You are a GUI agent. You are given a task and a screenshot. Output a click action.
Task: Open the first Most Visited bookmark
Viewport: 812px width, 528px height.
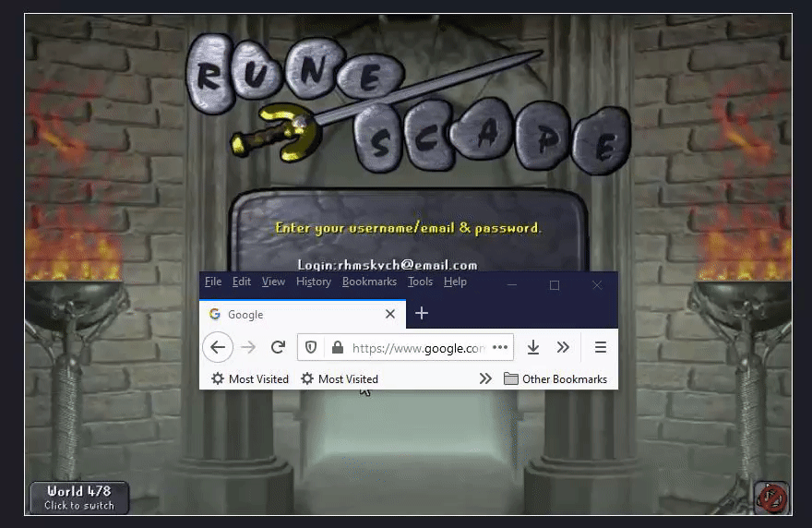click(250, 378)
